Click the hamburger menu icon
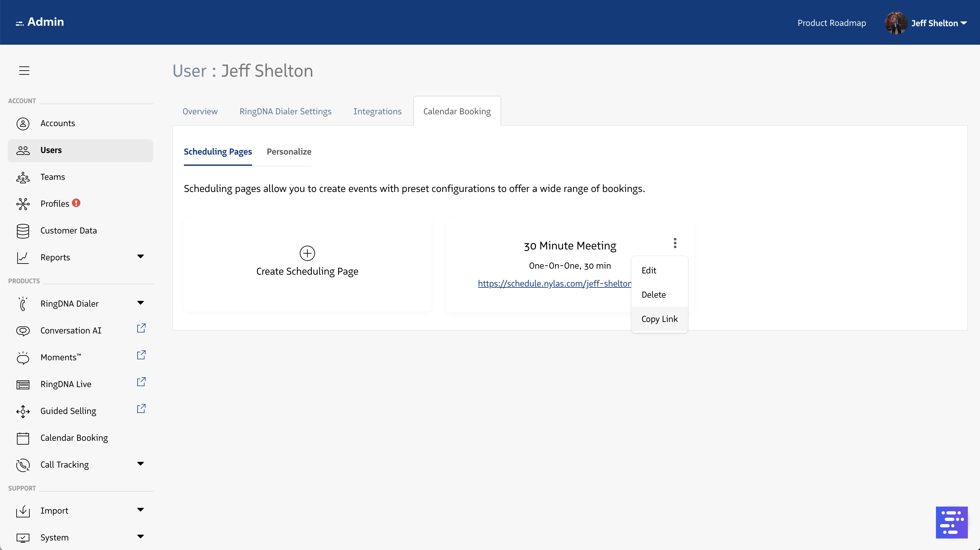Viewport: 980px width, 550px height. coord(24,70)
